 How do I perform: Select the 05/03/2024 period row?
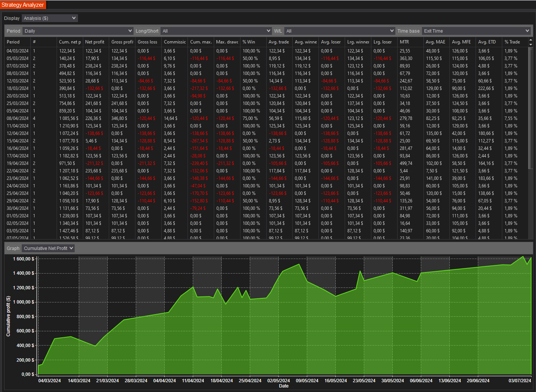(x=266, y=58)
